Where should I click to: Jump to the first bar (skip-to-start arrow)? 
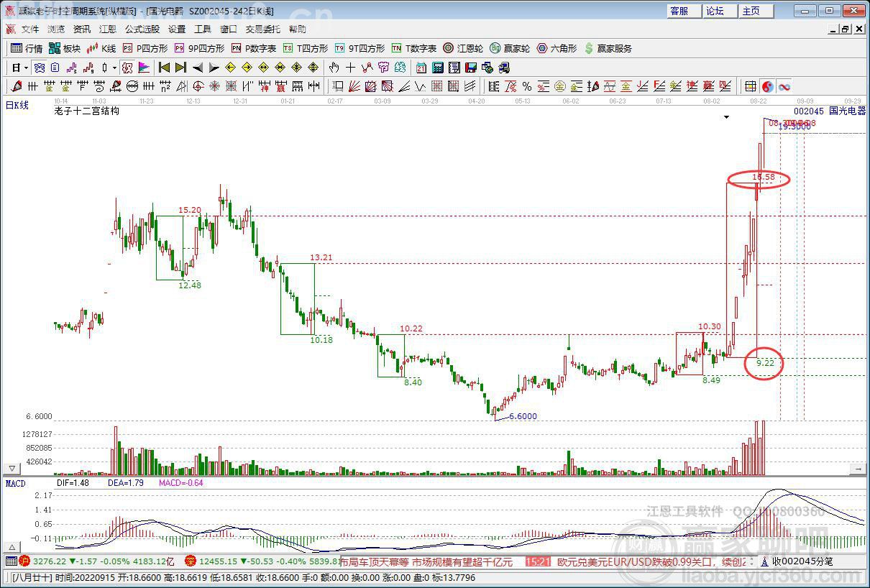(x=164, y=68)
